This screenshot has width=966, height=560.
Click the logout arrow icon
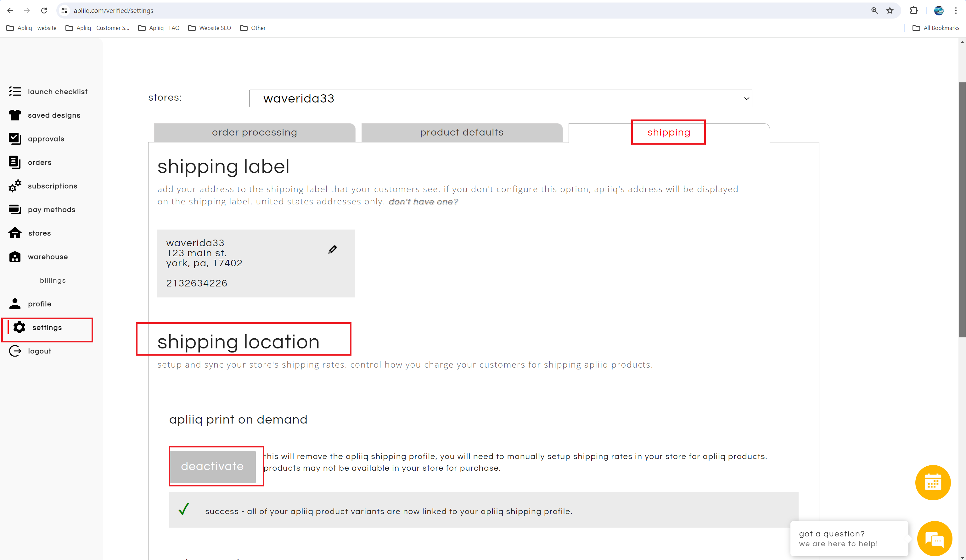coord(14,351)
